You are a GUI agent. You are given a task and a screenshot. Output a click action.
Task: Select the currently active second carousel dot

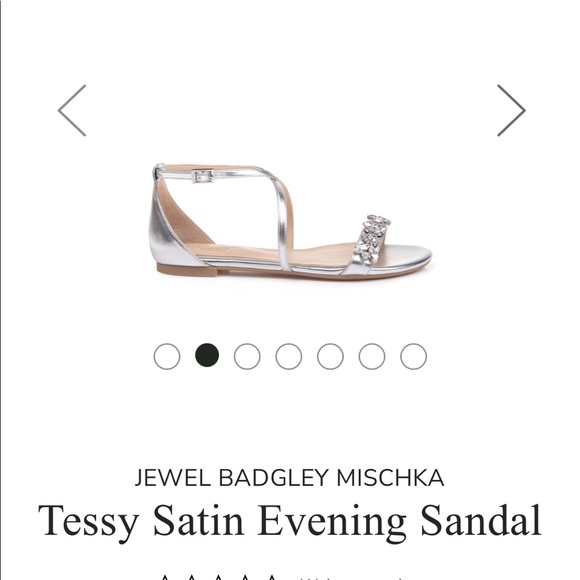click(x=207, y=355)
